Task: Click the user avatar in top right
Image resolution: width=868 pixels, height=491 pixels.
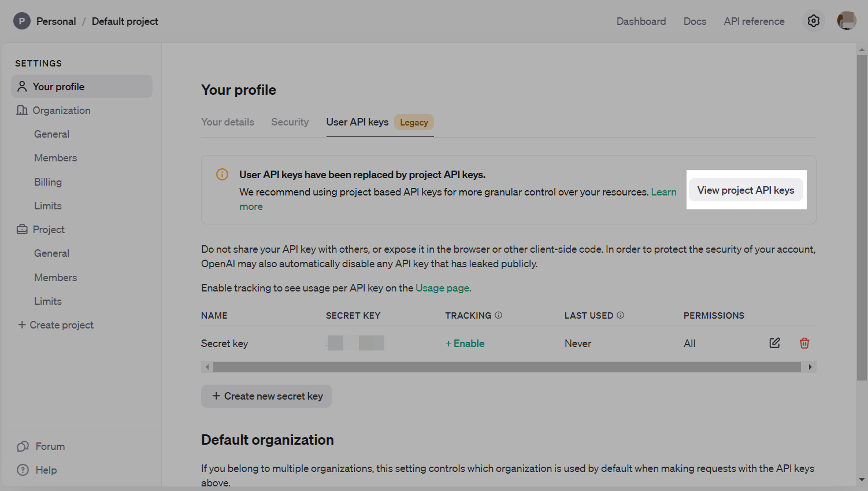Action: tap(847, 21)
